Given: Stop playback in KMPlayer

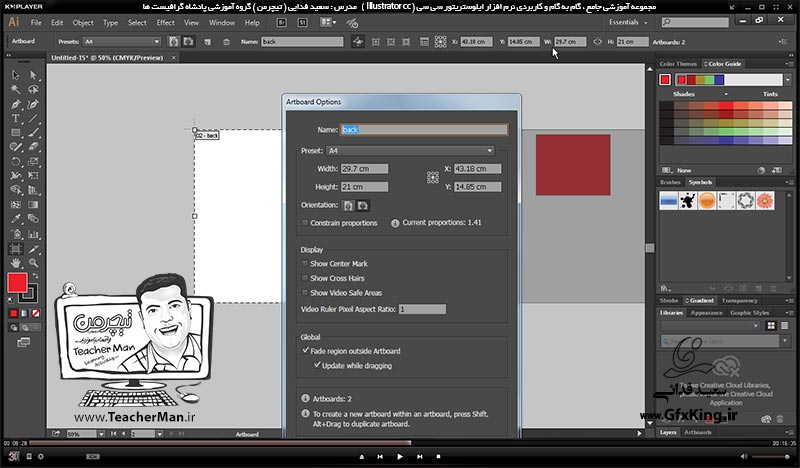Looking at the screenshot, I should (x=438, y=456).
